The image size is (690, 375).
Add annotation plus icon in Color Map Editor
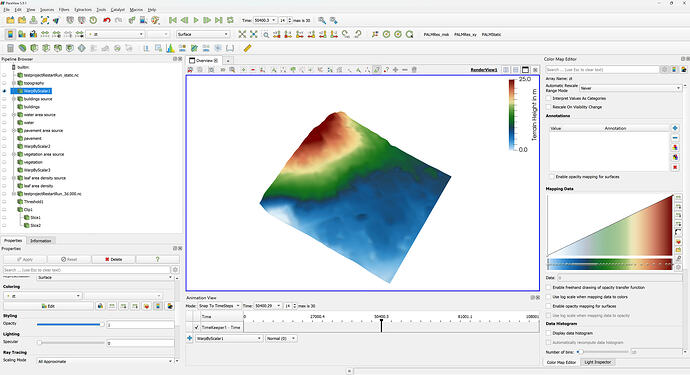(675, 128)
